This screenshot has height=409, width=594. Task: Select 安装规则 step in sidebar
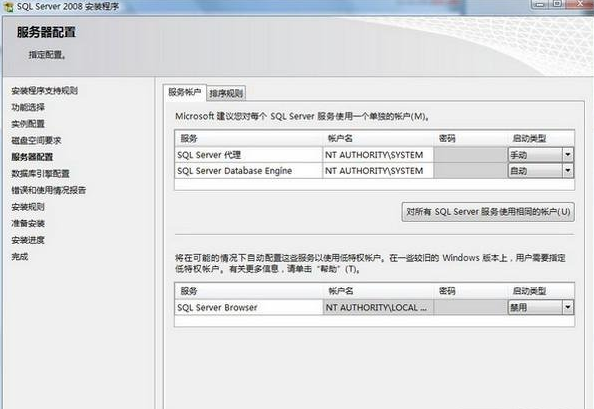point(28,207)
